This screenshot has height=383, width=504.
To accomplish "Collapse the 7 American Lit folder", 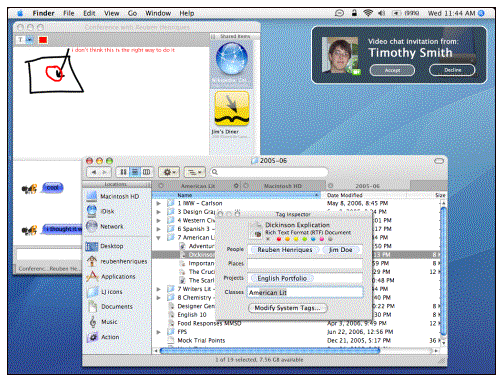I will point(159,238).
